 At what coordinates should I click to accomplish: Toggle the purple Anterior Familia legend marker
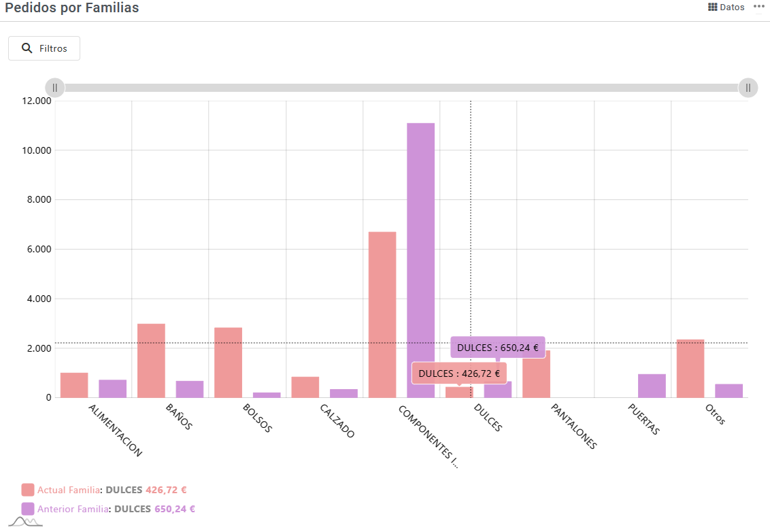[x=28, y=509]
